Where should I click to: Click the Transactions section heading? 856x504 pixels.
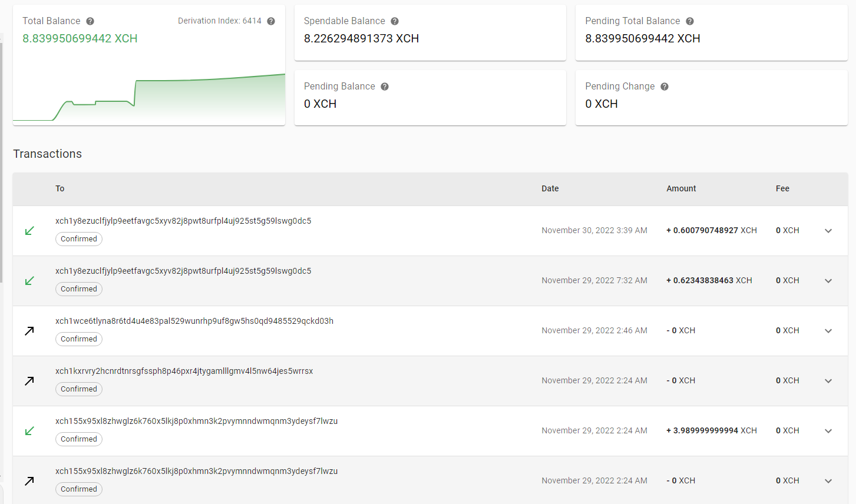(48, 154)
